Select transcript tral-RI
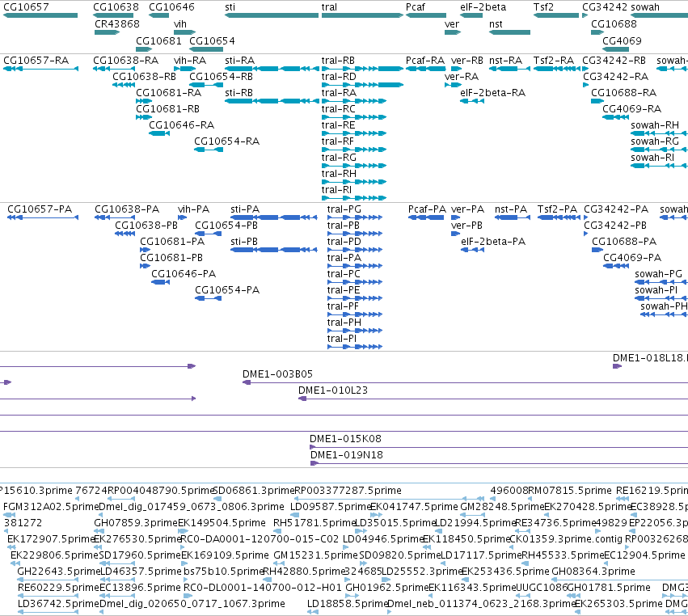Screen dimensions: 688x616 [x=354, y=198]
